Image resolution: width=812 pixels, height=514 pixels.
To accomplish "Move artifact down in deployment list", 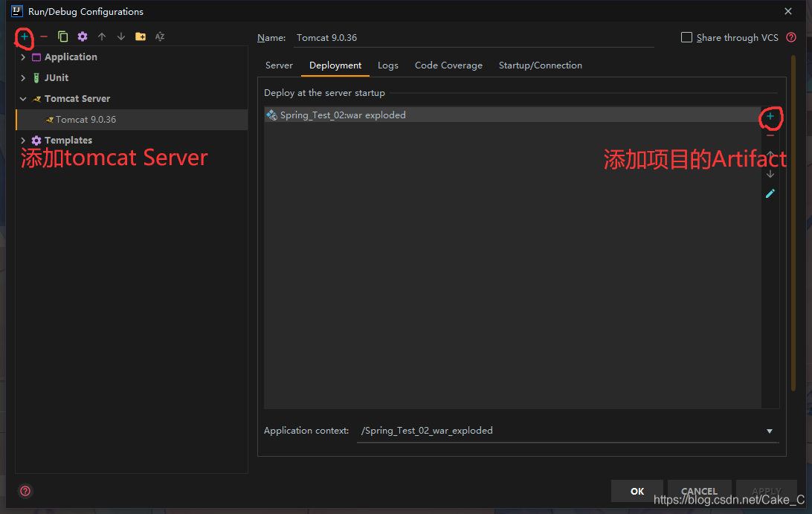I will coord(770,174).
